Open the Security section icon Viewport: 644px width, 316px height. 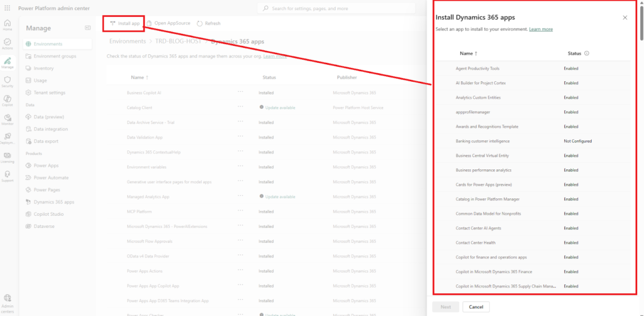(8, 81)
